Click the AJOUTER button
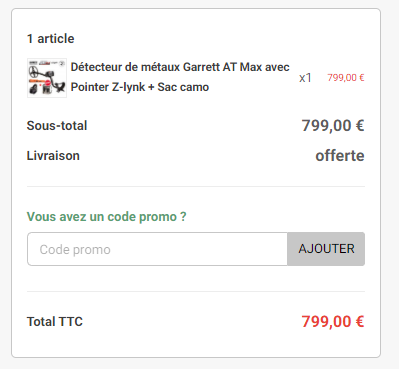Viewport: 399px width, 369px height. [326, 249]
